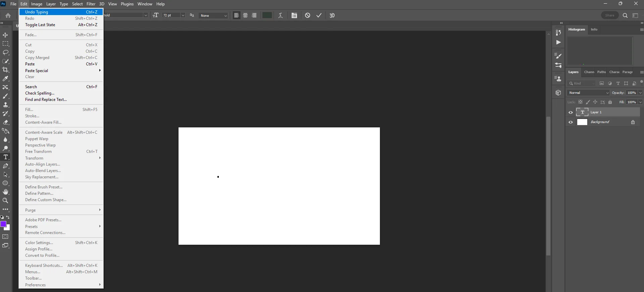Cancel current text edits icon
This screenshot has width=644, height=292.
click(x=307, y=15)
